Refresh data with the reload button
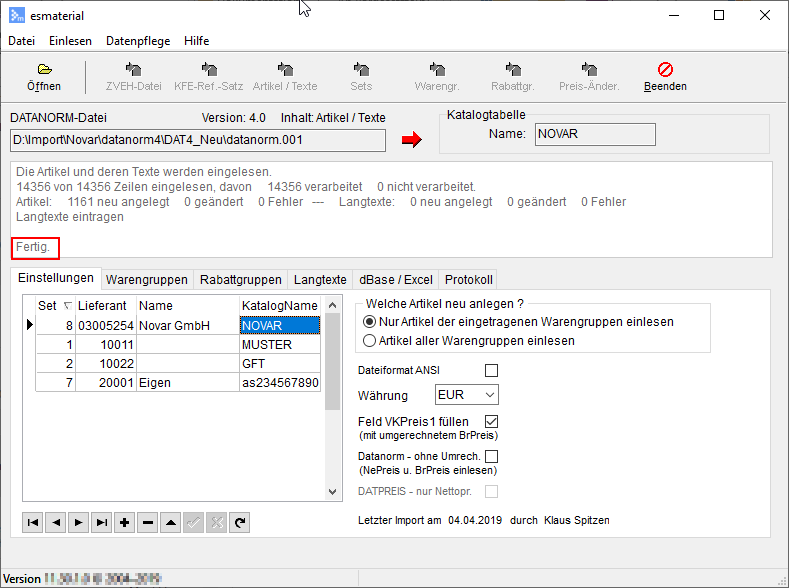The height and width of the screenshot is (588, 789). [x=239, y=522]
